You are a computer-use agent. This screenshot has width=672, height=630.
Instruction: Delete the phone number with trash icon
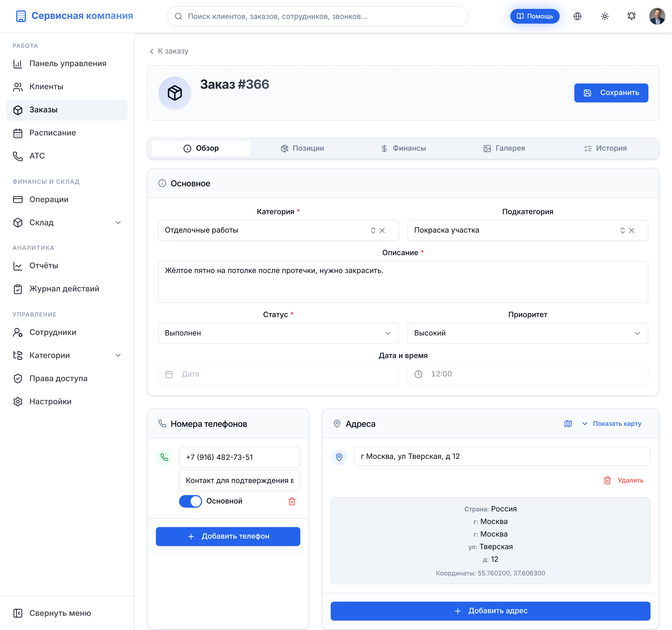tap(292, 501)
